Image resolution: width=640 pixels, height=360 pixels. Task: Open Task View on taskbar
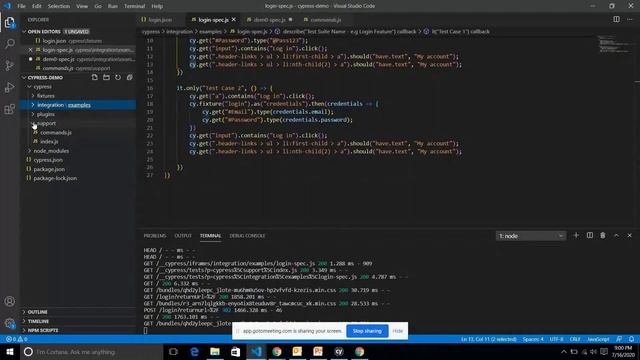(173, 352)
